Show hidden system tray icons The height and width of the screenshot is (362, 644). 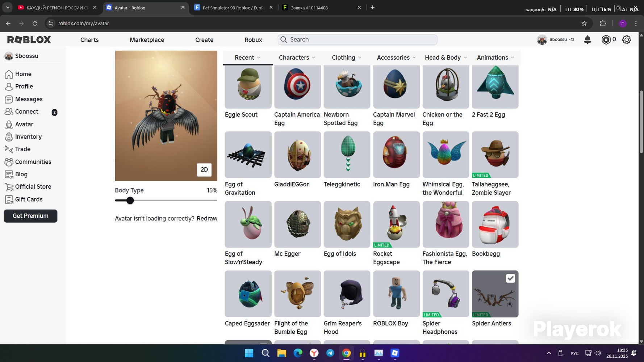pyautogui.click(x=549, y=353)
